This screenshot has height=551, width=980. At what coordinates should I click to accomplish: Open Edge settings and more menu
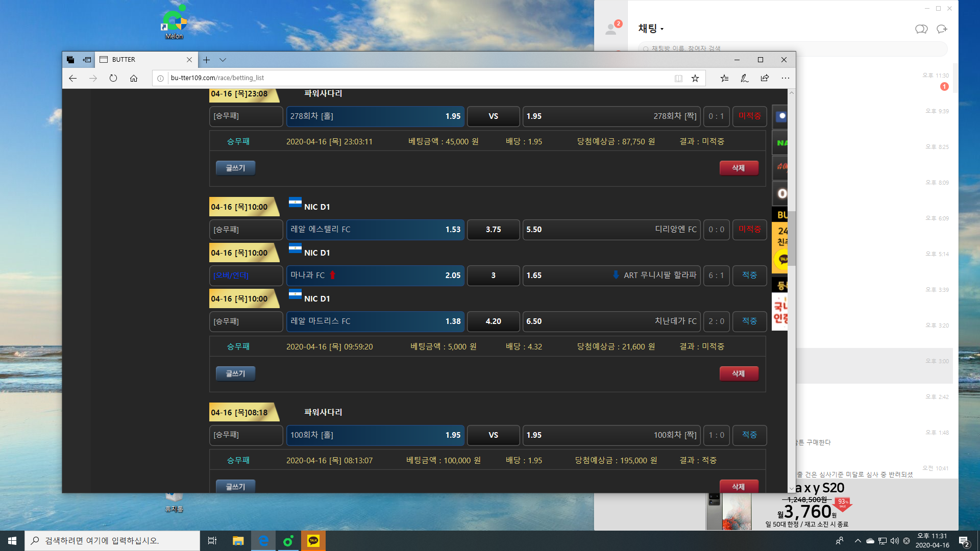pyautogui.click(x=785, y=78)
